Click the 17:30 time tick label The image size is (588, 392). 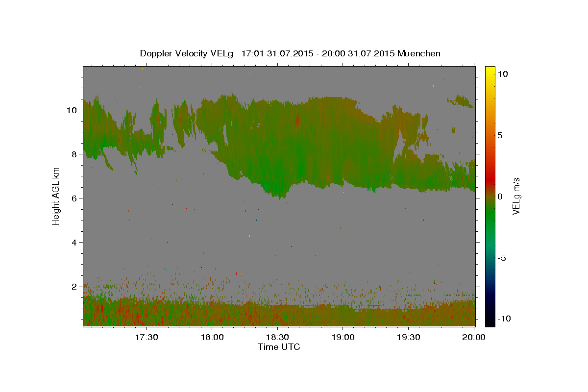click(x=147, y=337)
